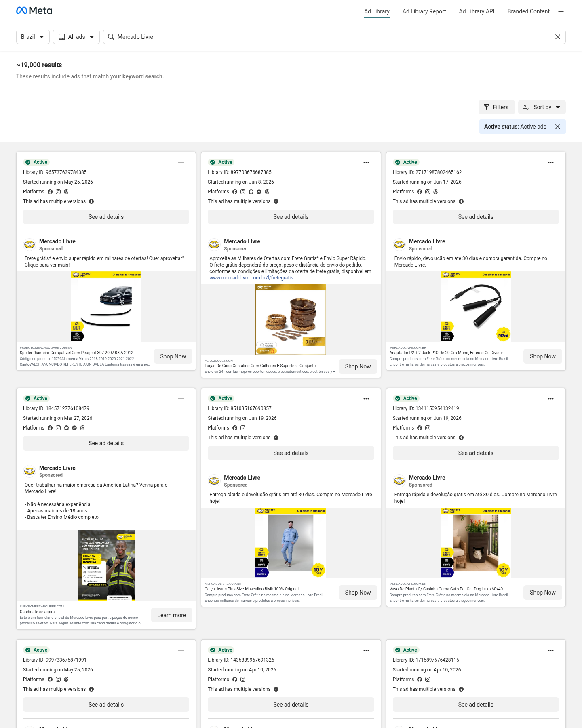Viewport: 582px width, 728px height.
Task: Show multiple versions info for ad 1435889967691326
Action: point(276,689)
